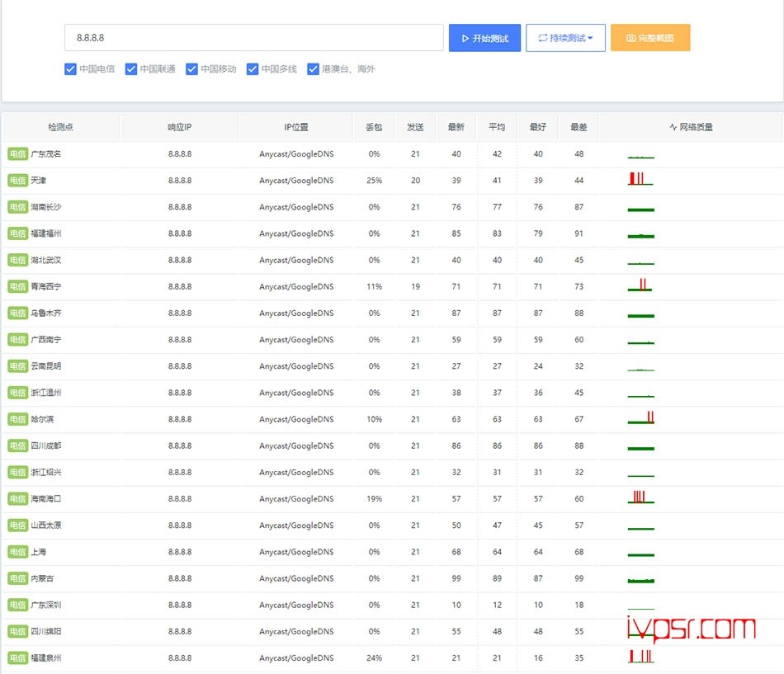Click the 电信 badge for 广东茂名
Viewport: 784px width, 674px height.
[17, 154]
